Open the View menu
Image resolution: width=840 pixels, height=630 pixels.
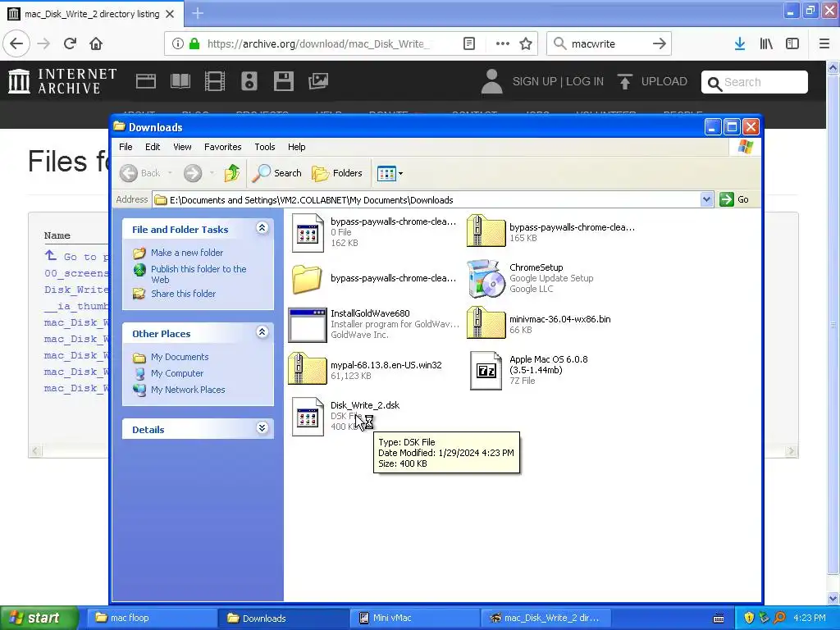pos(182,147)
